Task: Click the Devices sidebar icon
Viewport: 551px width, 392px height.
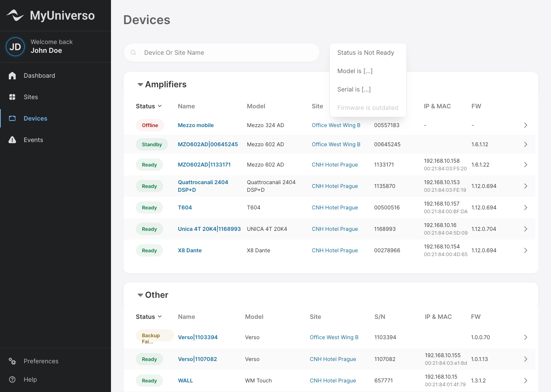Action: (12, 118)
